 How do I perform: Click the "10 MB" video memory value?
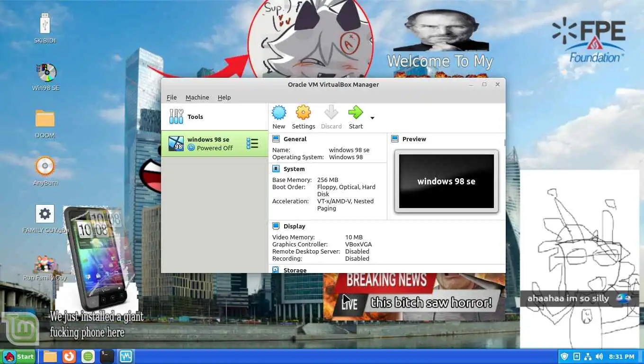coord(354,237)
